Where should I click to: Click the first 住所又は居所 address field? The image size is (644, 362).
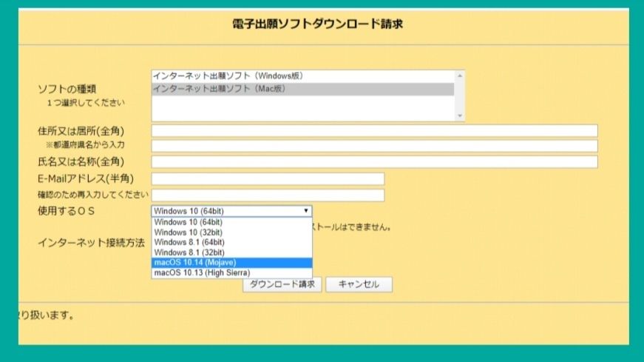coord(374,131)
